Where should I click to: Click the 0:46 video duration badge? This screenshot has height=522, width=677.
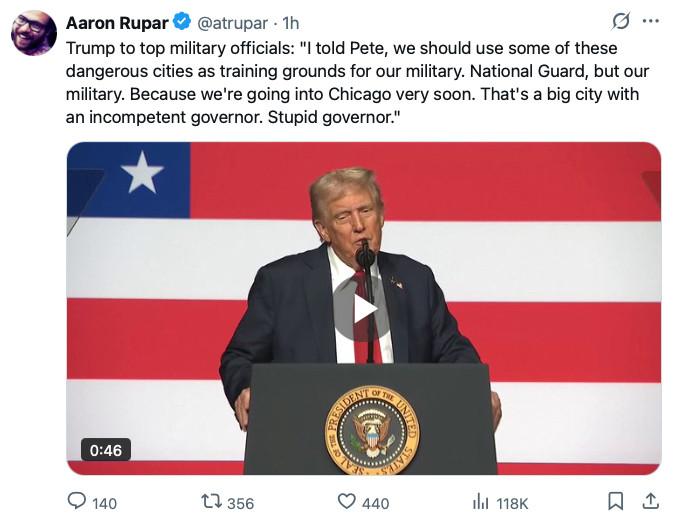(105, 450)
